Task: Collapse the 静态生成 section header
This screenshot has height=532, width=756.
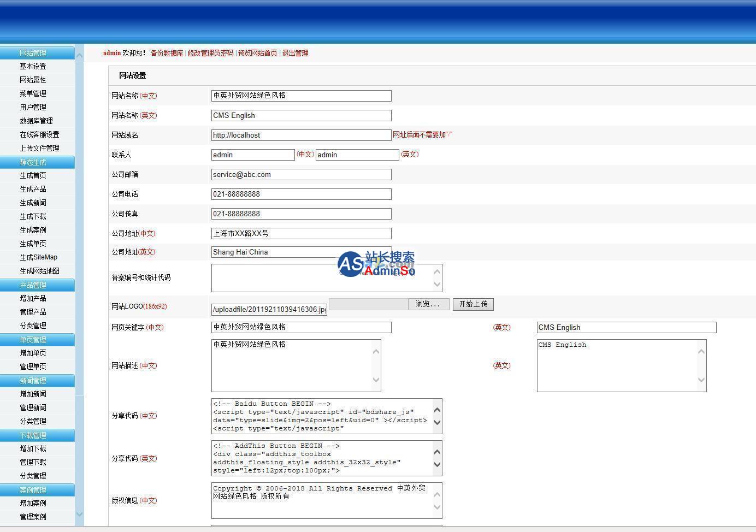Action: [37, 162]
